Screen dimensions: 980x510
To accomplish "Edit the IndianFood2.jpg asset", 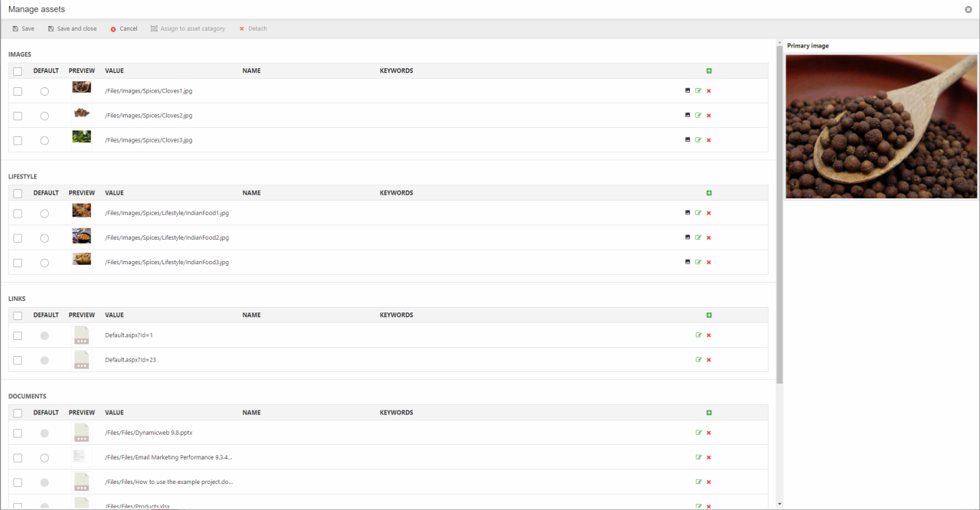I will click(x=698, y=237).
